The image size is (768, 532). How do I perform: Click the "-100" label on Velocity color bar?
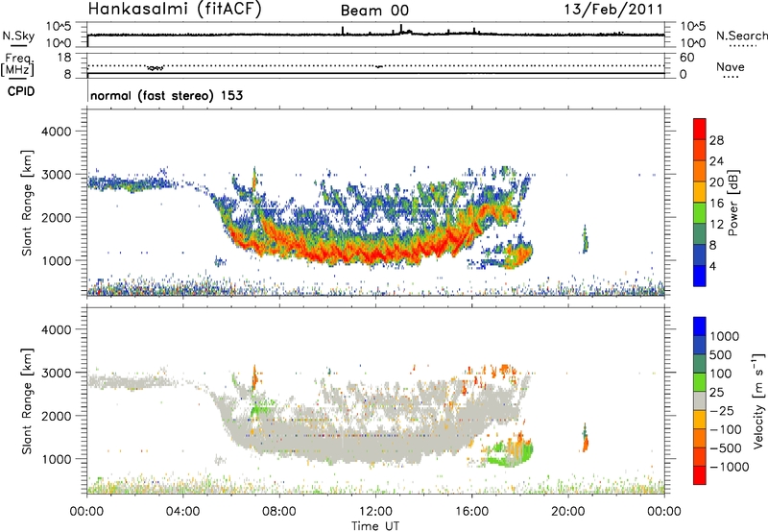726,429
